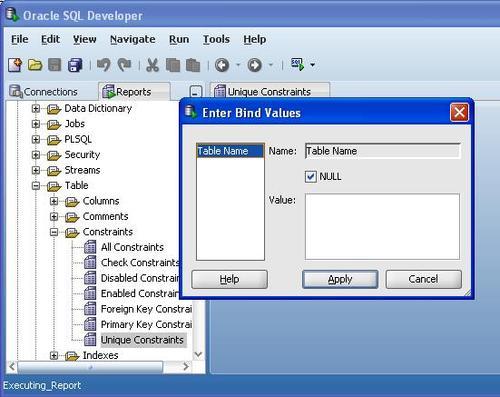This screenshot has height=397, width=500.
Task: Expand the Data Dictionary folder
Action: (36, 108)
